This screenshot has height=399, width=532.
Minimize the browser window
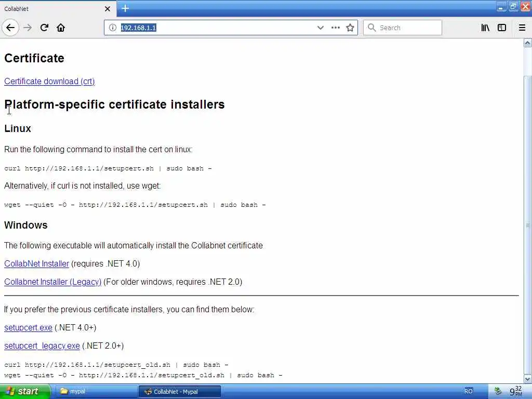(x=501, y=7)
